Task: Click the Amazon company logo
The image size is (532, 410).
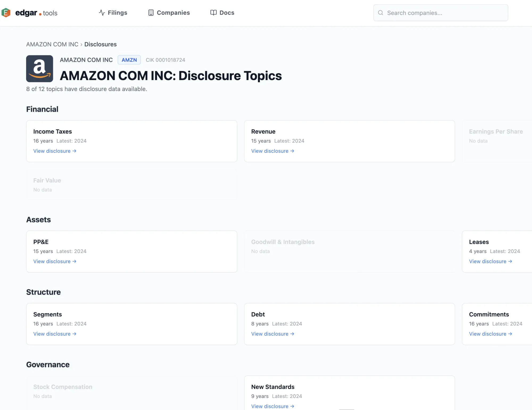Action: click(x=40, y=69)
